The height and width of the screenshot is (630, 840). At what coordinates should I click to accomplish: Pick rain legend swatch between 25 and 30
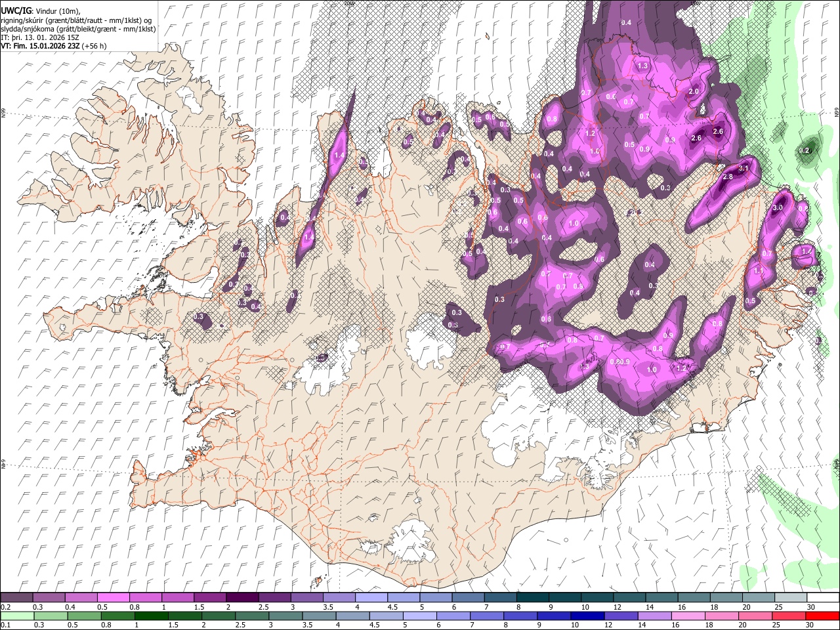click(788, 616)
